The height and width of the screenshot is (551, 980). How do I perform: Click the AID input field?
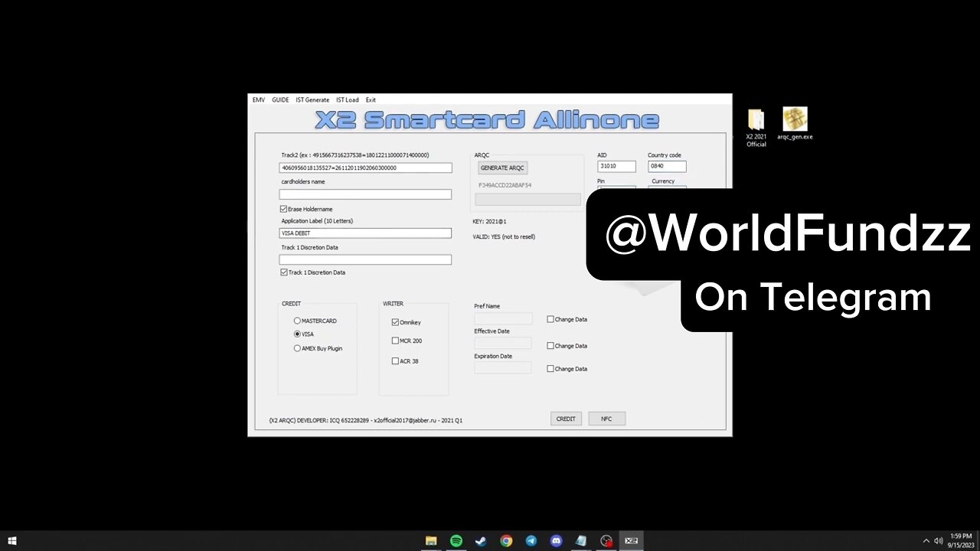point(616,166)
